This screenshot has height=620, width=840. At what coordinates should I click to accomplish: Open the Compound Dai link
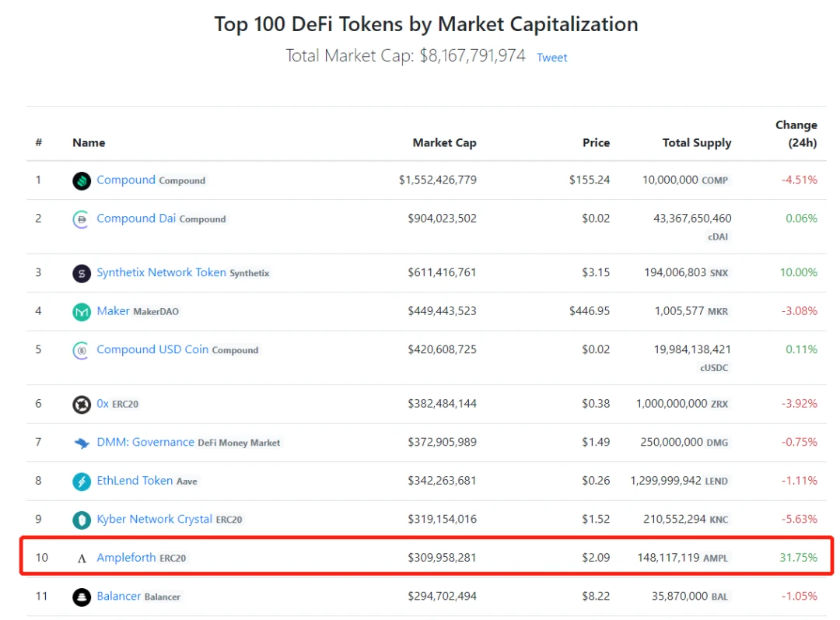pos(136,219)
